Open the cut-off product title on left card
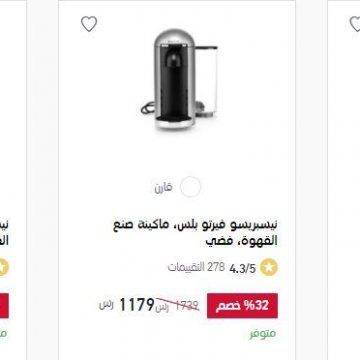The image size is (360, 360). click(x=4, y=233)
